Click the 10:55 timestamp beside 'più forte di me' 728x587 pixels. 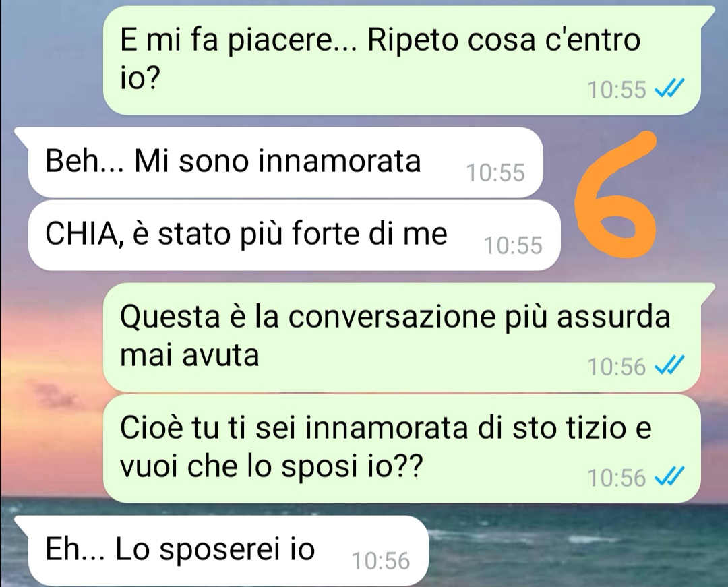(x=513, y=245)
